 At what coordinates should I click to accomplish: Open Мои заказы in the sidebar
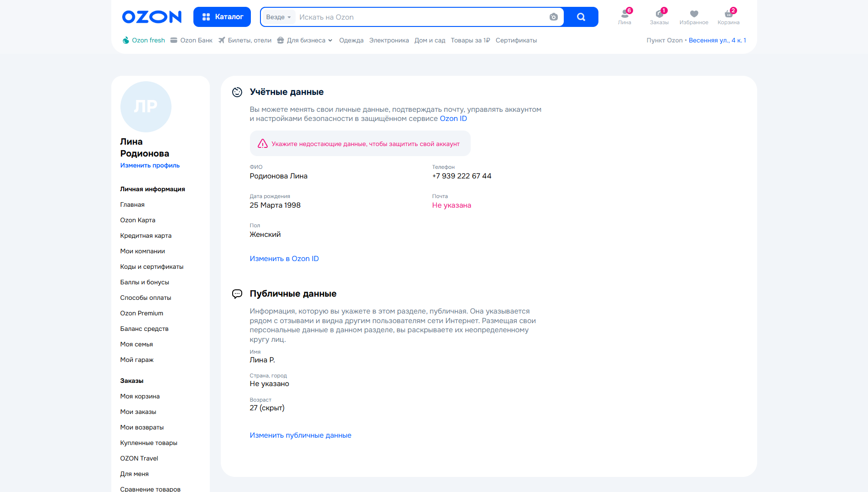click(138, 412)
